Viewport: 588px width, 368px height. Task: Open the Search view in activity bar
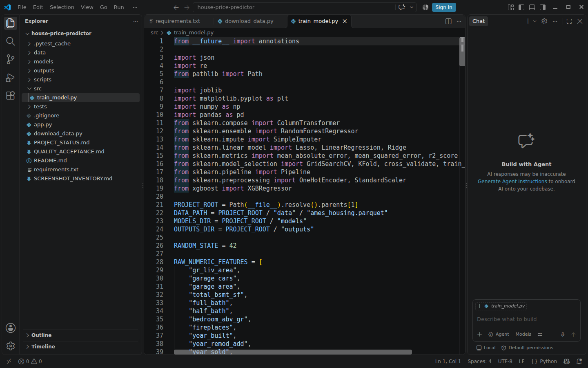pos(11,41)
